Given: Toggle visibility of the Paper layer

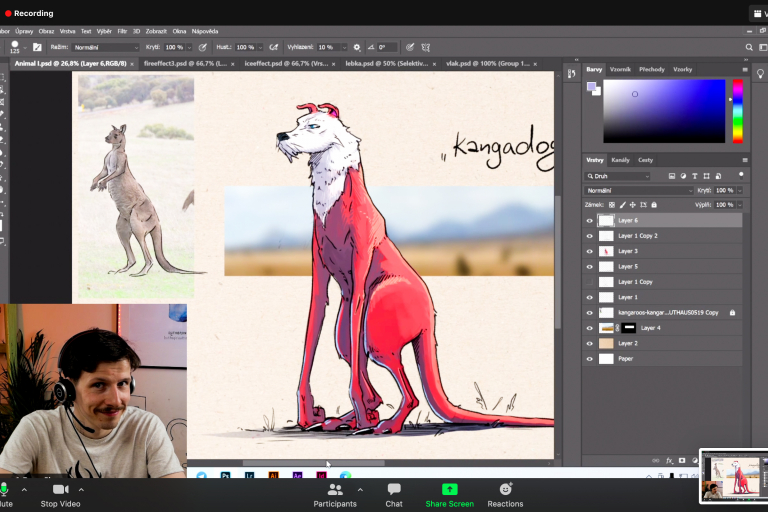Looking at the screenshot, I should point(590,358).
